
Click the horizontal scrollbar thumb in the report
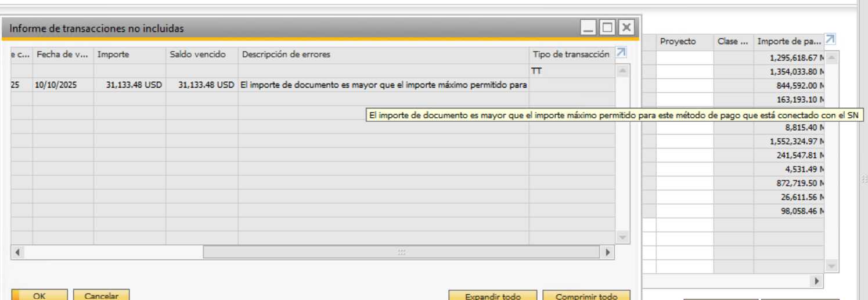[401, 252]
